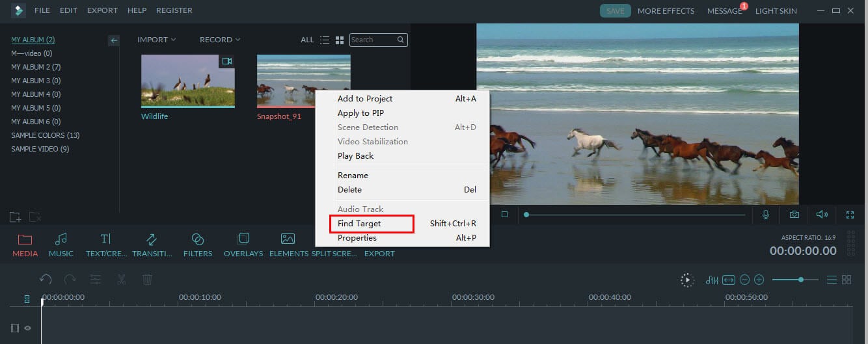Click the zoom to fit timeline icon
868x344 pixels.
[729, 280]
